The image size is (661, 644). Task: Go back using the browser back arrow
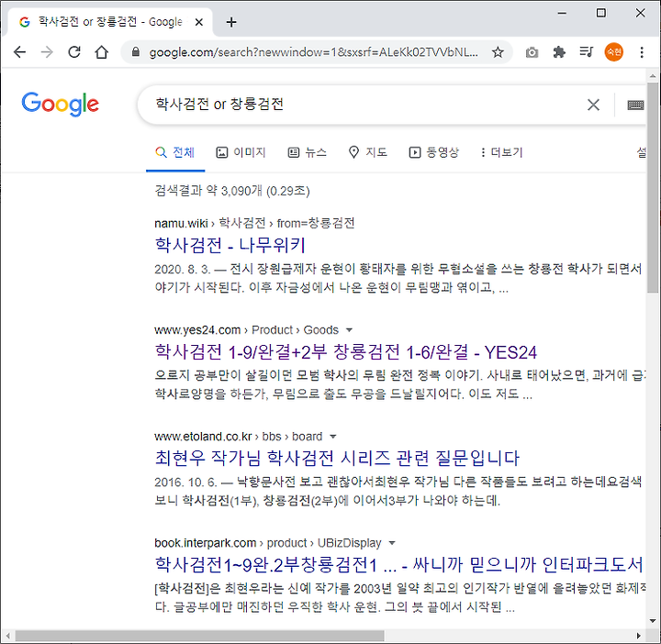(x=20, y=52)
